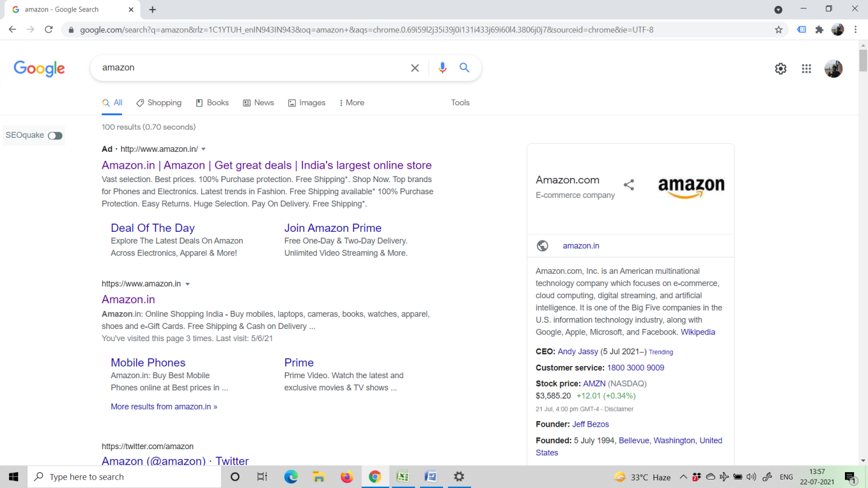The image size is (868, 488).
Task: Click customer service number 1800 3000 9009
Action: 636,368
